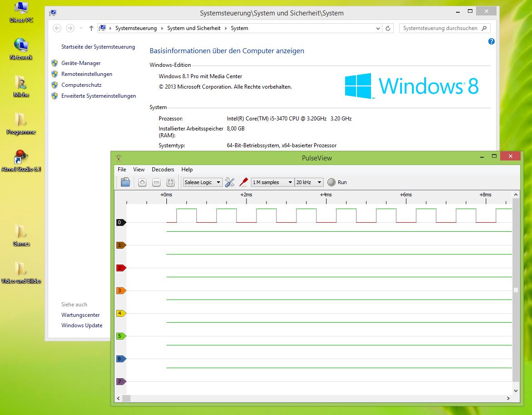
Task: Click +2ms marker on time ruler
Action: pos(246,195)
